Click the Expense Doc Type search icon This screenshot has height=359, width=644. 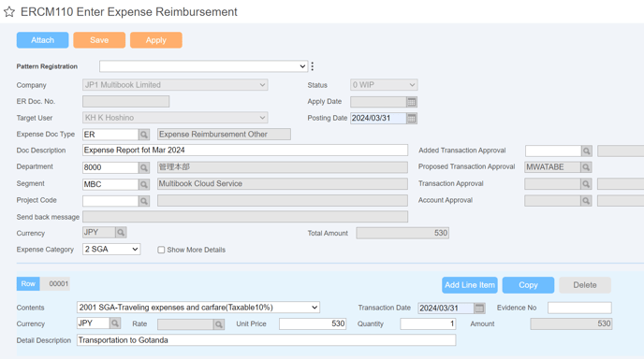pos(144,135)
